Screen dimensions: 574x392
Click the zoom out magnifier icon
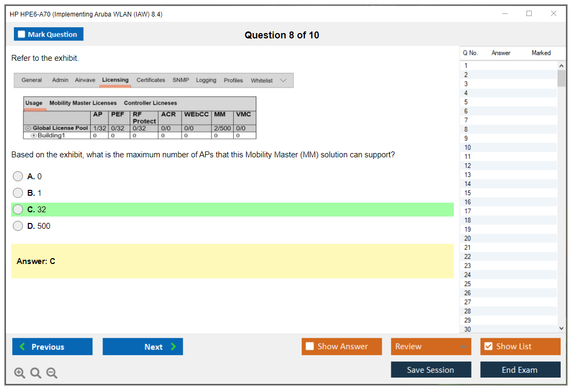[52, 373]
